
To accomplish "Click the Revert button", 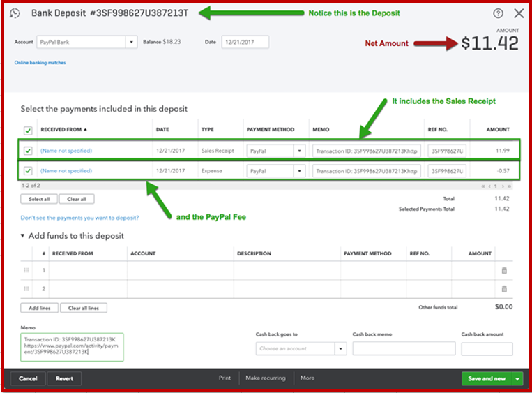I will (64, 379).
